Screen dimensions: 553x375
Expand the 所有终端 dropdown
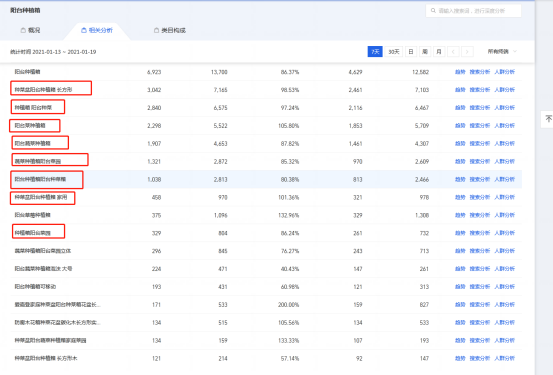pos(502,52)
